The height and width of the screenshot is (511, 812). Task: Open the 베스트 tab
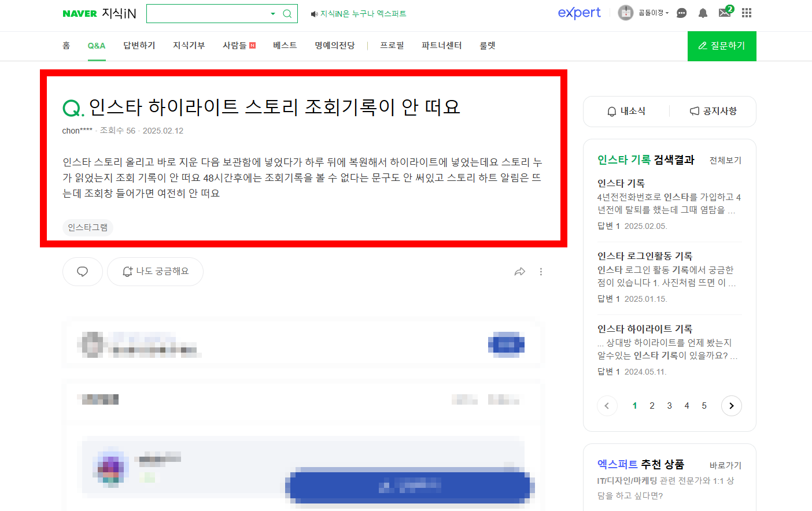click(285, 46)
